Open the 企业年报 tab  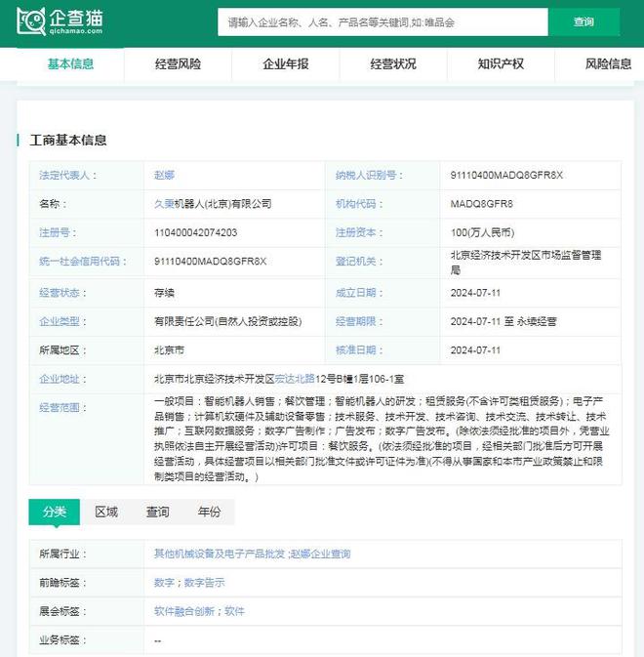(x=286, y=64)
